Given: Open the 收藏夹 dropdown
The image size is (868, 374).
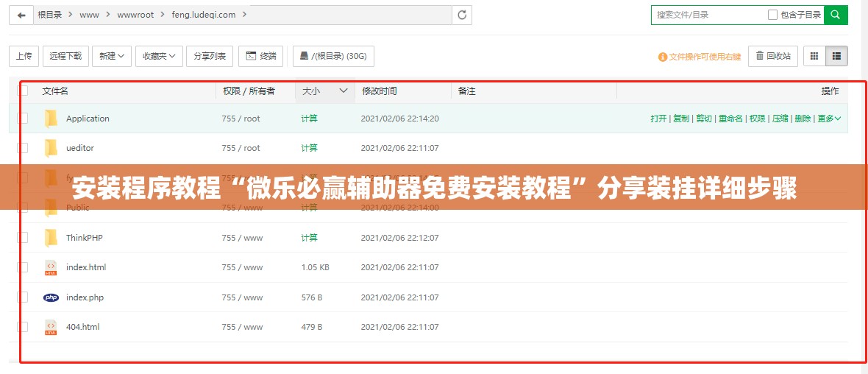Looking at the screenshot, I should 159,56.
